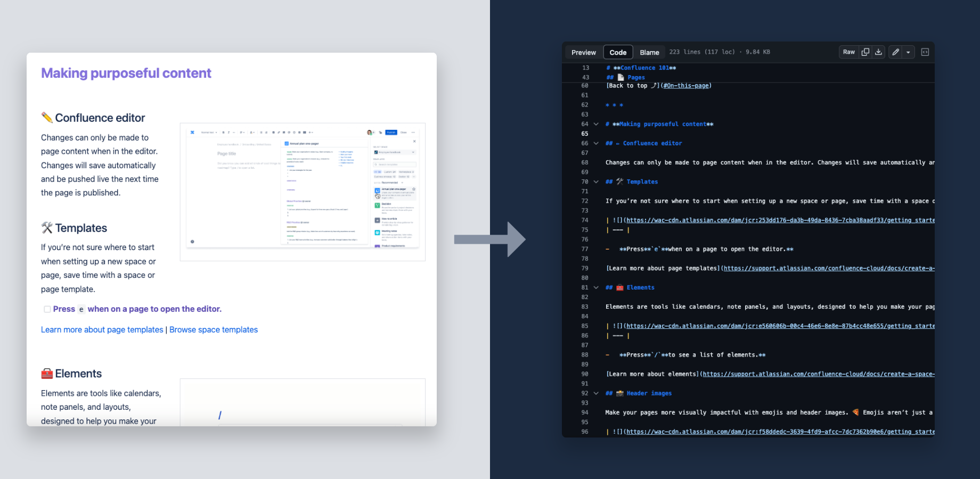Open the edit options dropdown arrow
The width and height of the screenshot is (980, 479).
pyautogui.click(x=908, y=52)
